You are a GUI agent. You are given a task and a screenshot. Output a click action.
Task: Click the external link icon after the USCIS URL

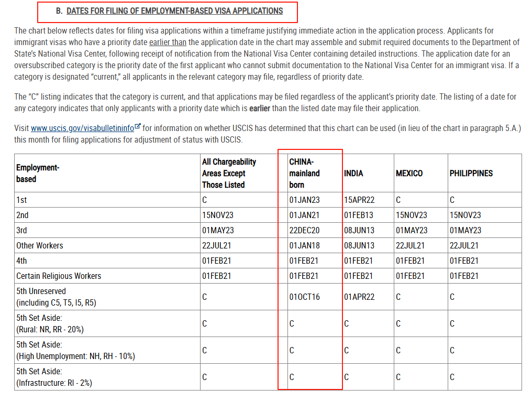138,127
